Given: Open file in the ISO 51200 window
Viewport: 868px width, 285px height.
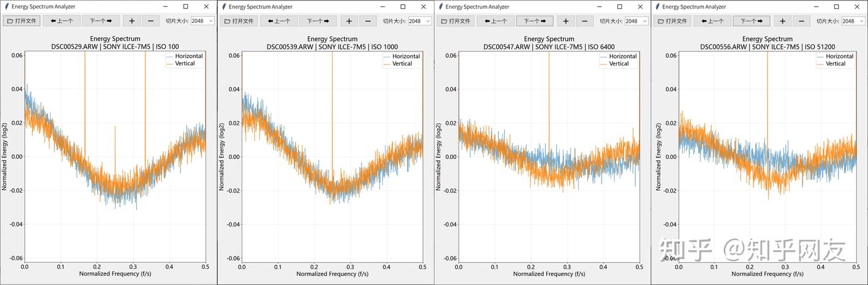Looking at the screenshot, I should click(672, 20).
